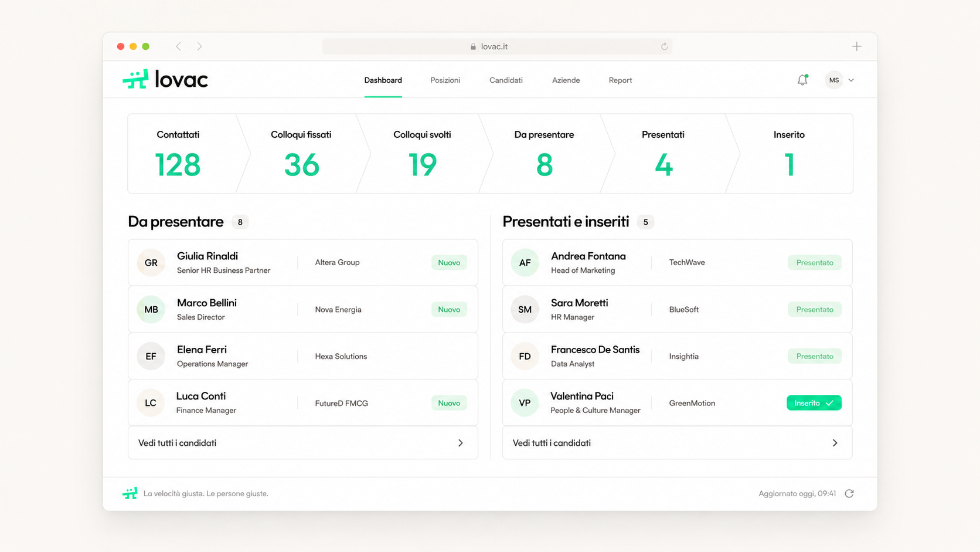980x552 pixels.
Task: Click Insightia company name
Action: tap(684, 356)
